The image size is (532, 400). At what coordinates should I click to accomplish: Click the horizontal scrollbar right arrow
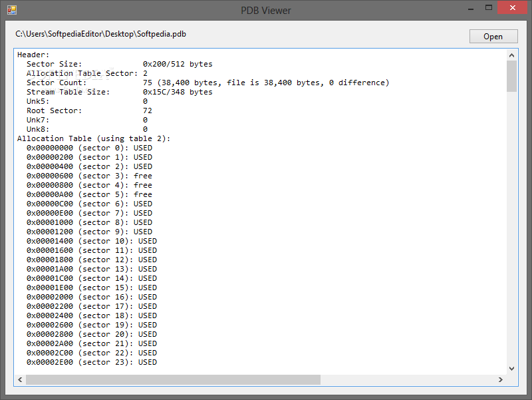501,379
